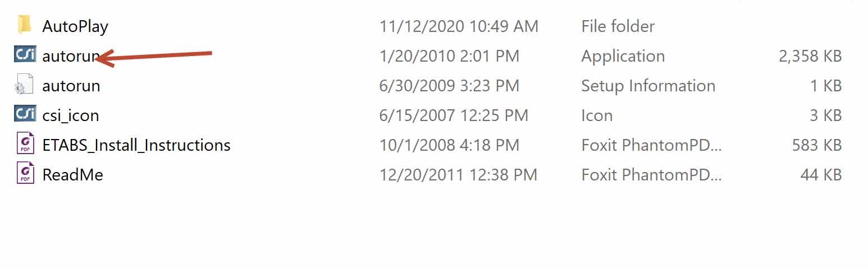Select the ETABS_Install_Instructions file name
The width and height of the screenshot is (868, 269).
(136, 145)
